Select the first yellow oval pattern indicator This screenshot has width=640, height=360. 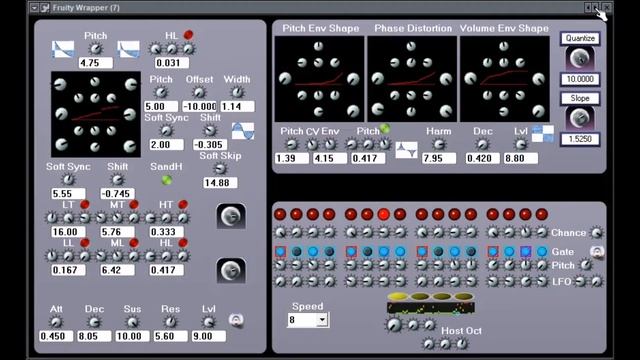[398, 296]
